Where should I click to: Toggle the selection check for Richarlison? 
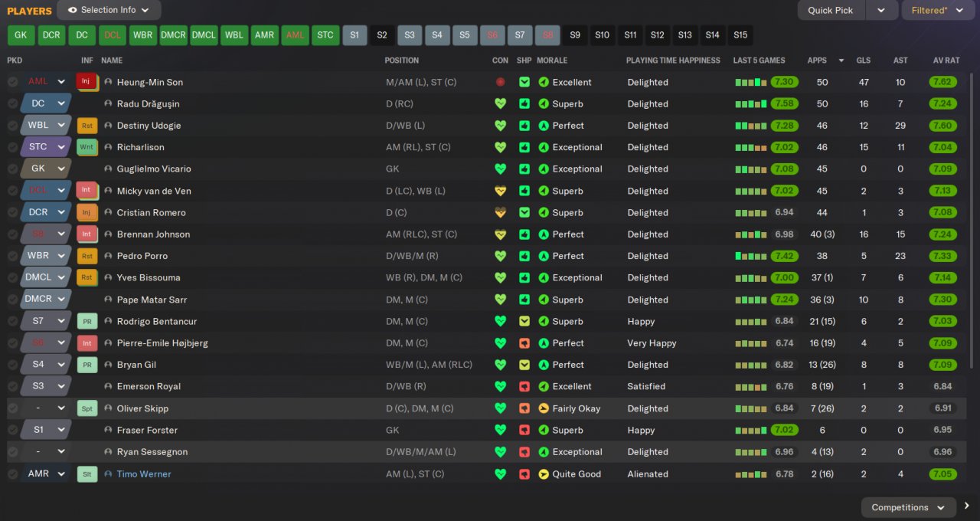(13, 147)
